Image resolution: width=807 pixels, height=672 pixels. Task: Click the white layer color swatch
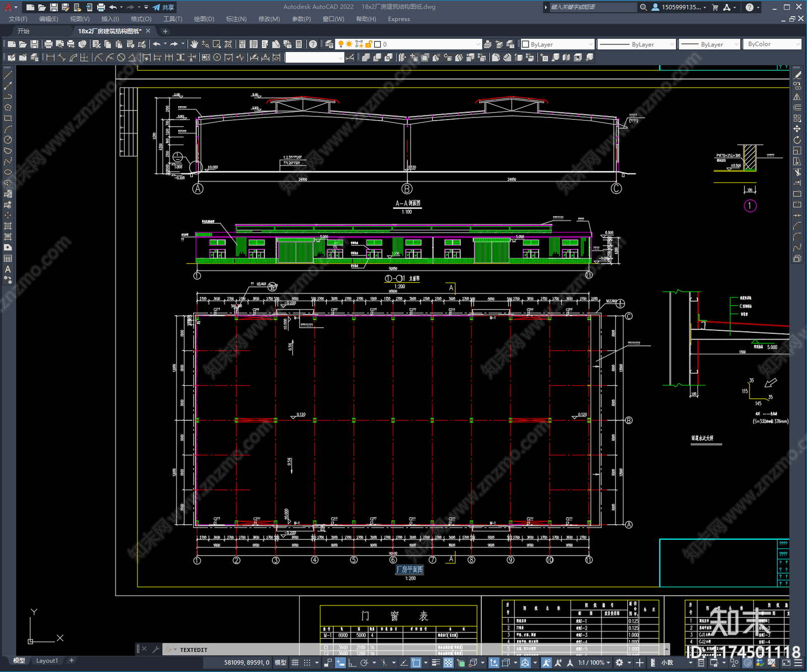[x=377, y=44]
